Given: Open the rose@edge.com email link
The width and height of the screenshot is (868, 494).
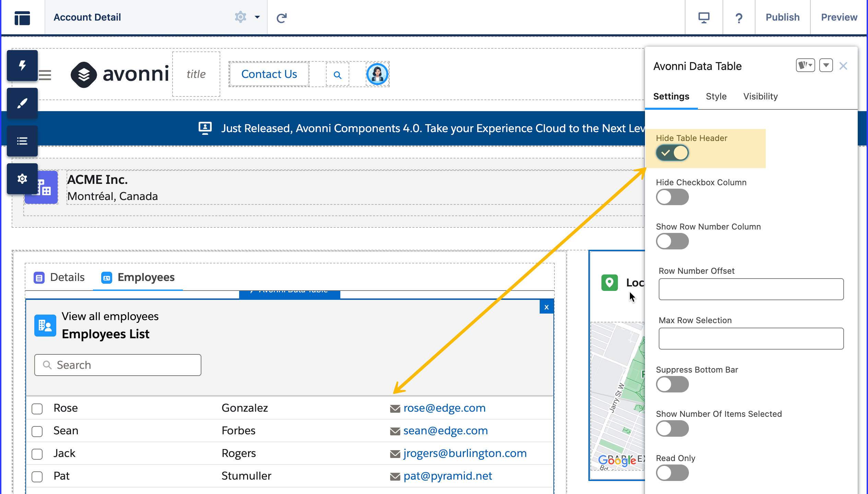Looking at the screenshot, I should click(x=444, y=408).
